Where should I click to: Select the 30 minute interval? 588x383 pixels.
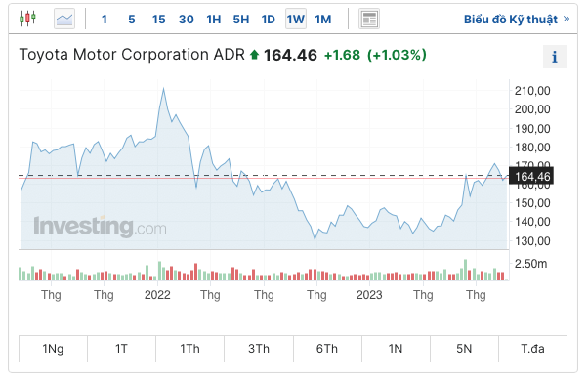click(x=186, y=20)
